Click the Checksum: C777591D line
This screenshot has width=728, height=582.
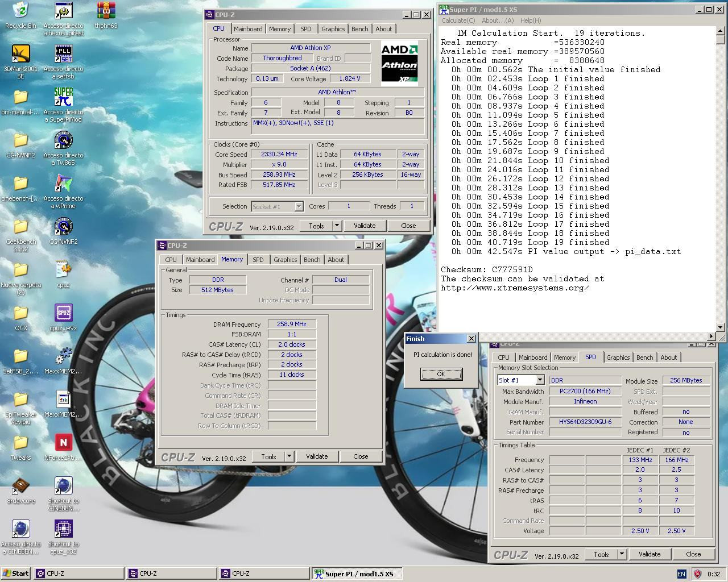487,269
